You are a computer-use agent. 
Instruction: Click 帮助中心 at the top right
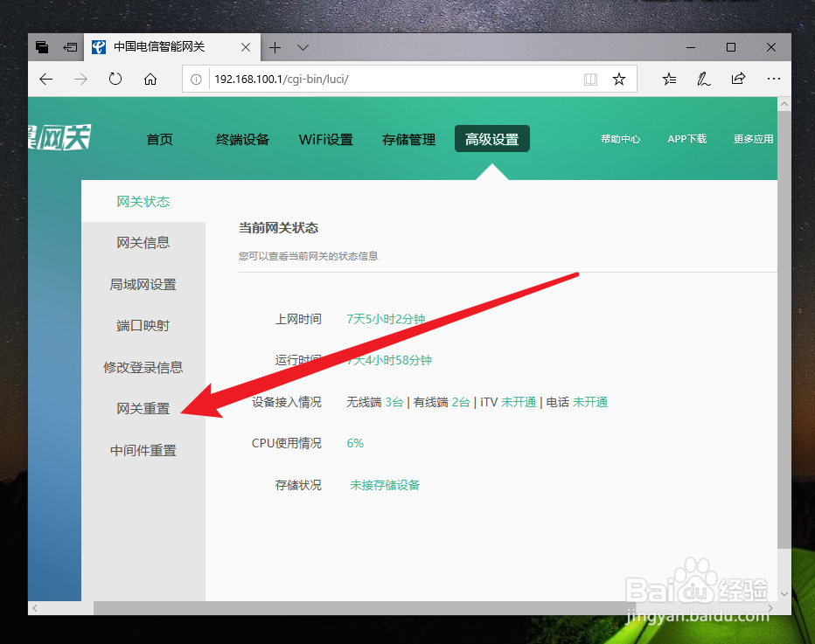click(x=621, y=138)
